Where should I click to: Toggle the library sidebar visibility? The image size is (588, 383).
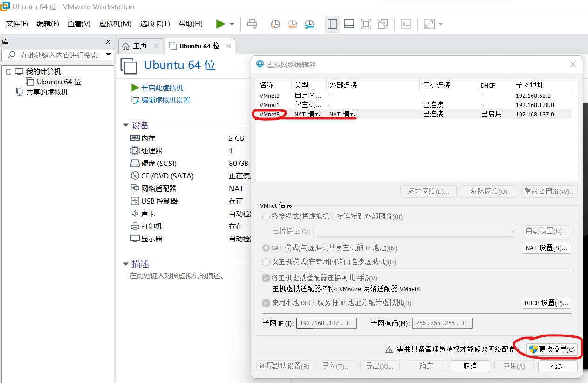332,24
